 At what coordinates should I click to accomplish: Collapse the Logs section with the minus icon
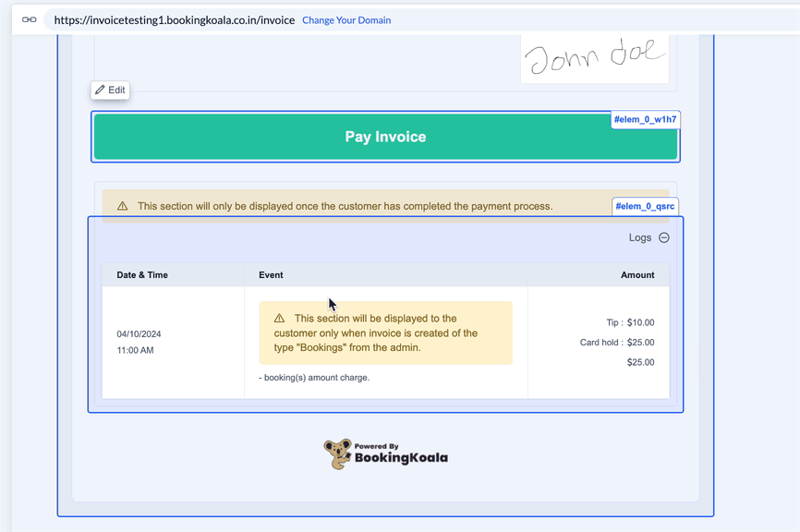pyautogui.click(x=664, y=237)
